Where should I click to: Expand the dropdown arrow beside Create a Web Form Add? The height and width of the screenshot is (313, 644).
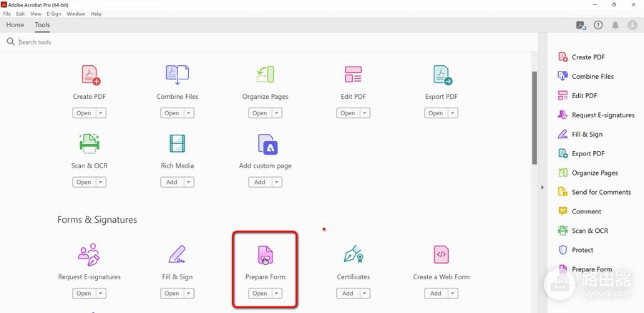tap(453, 293)
